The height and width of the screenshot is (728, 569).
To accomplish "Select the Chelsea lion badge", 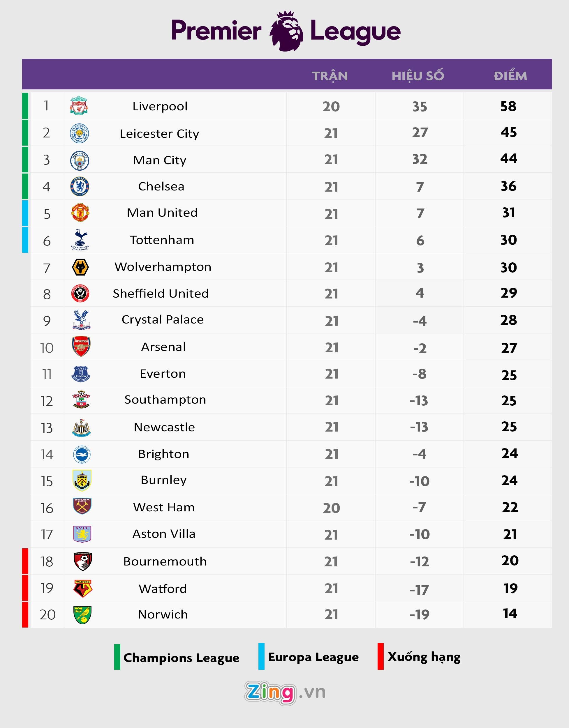I will 80,186.
